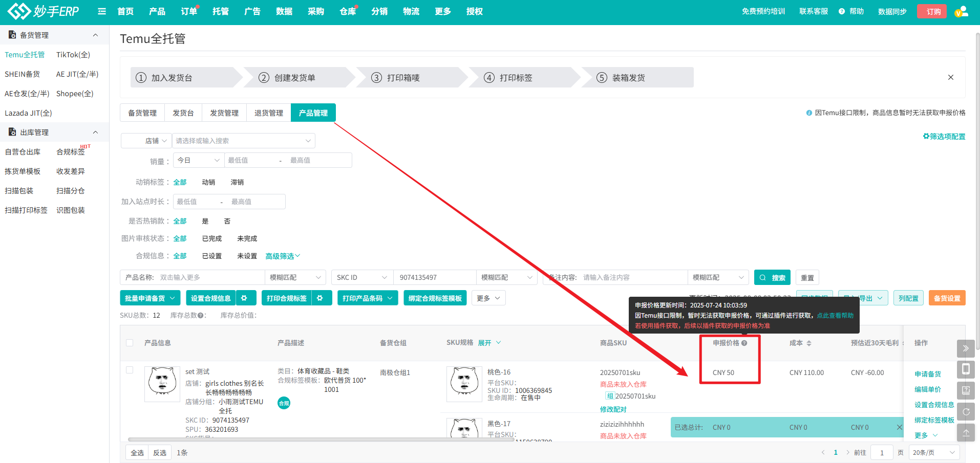Viewport: 980px width, 463px height.
Task: Select 滞销 in the 动销标签 filter
Action: 237,182
